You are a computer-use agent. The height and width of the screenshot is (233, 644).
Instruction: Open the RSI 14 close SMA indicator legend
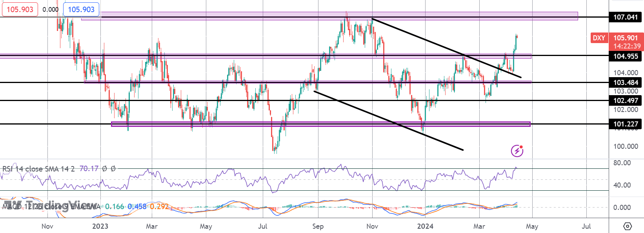(38, 169)
